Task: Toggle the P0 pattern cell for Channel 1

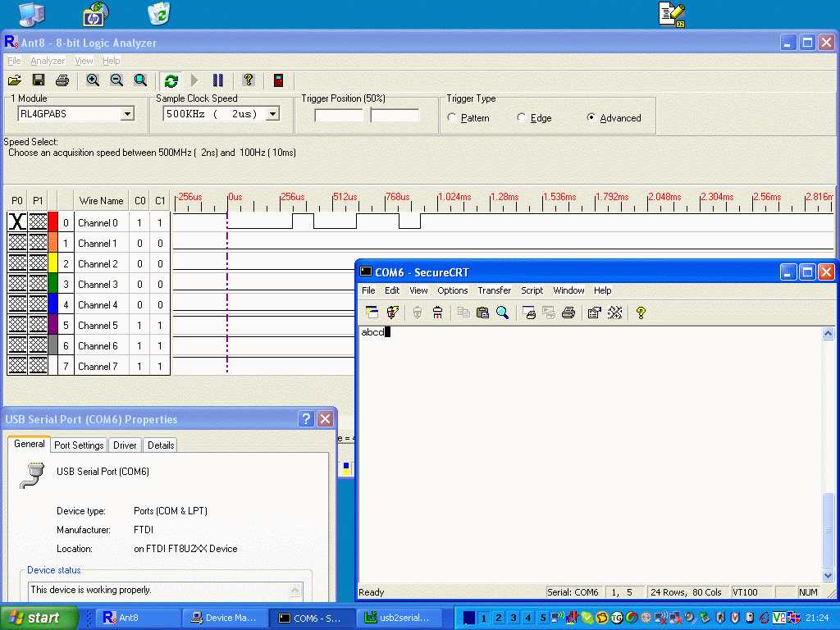Action: pyautogui.click(x=18, y=243)
